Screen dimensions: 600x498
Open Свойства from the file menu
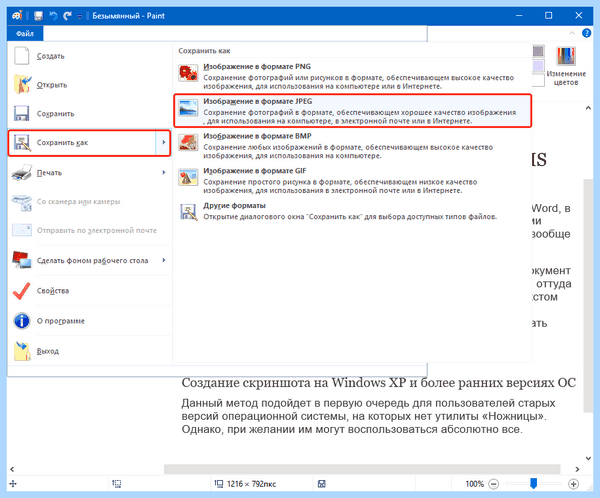(90, 291)
